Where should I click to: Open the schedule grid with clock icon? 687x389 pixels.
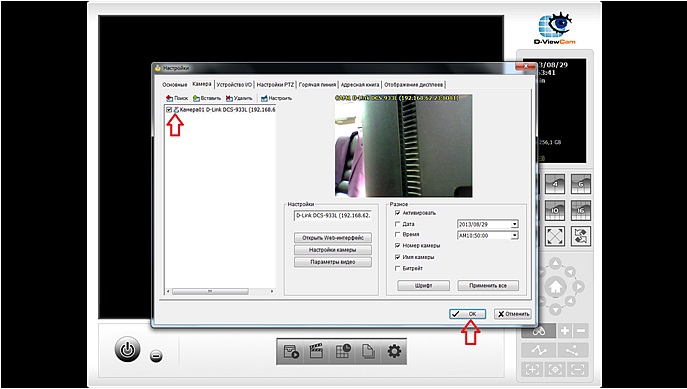343,351
